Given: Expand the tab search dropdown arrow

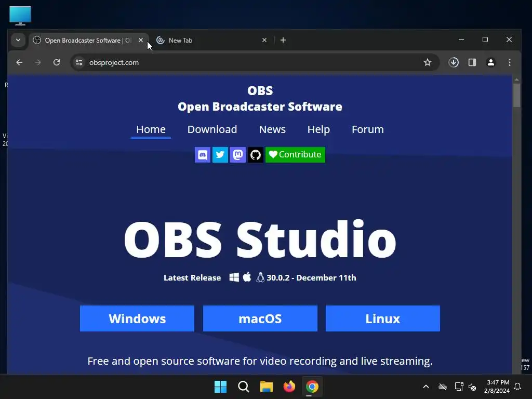Looking at the screenshot, I should click(x=18, y=40).
